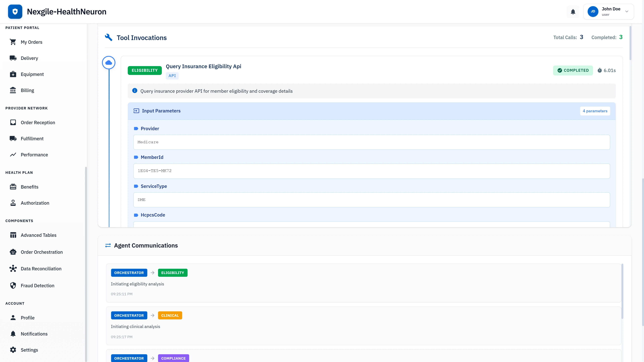Click inside the MemberId value field
Image resolution: width=644 pixels, height=362 pixels.
tap(372, 171)
